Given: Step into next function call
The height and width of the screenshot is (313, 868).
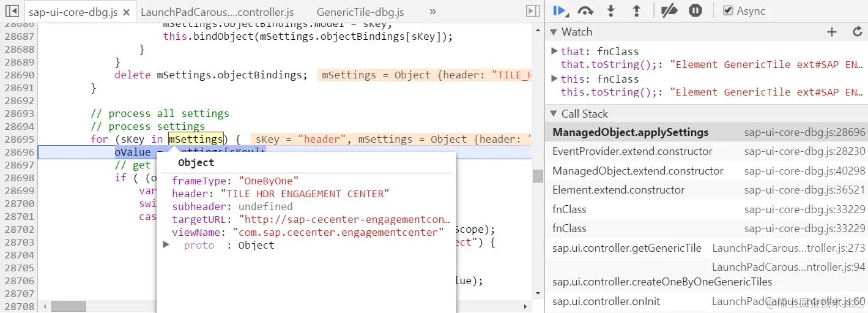Looking at the screenshot, I should point(610,10).
